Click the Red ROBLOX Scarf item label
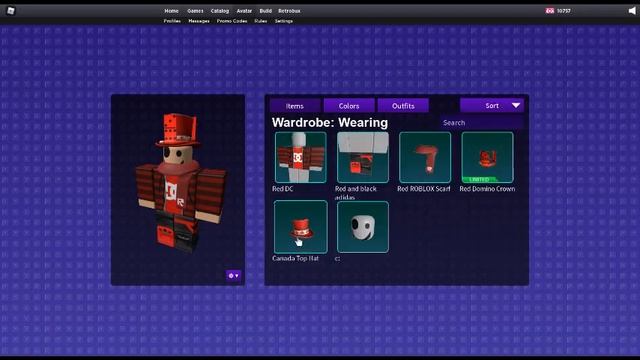 click(424, 189)
